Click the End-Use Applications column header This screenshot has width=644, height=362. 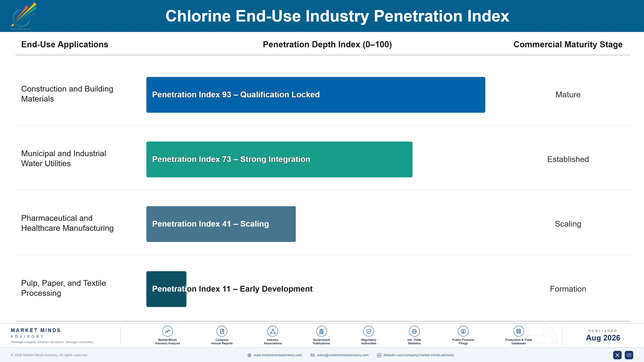pos(65,44)
